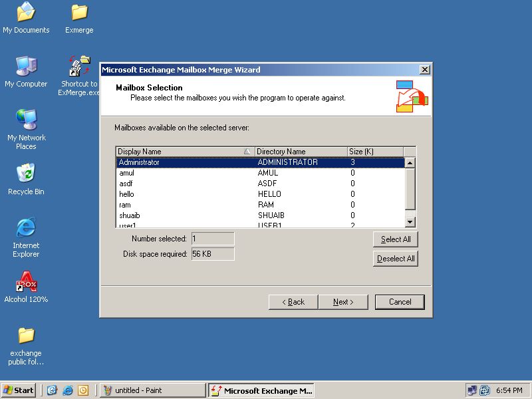Image resolution: width=532 pixels, height=399 pixels.
Task: Click the mailbox merge wizard logo graphic
Action: [412, 96]
